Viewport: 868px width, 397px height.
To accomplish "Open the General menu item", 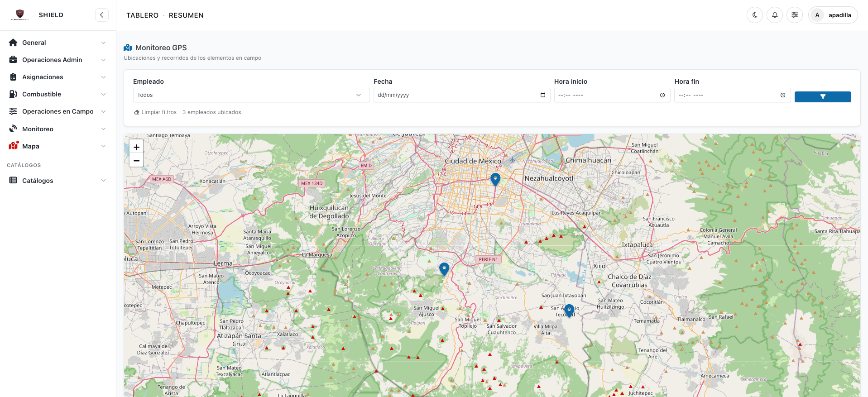I will [58, 43].
